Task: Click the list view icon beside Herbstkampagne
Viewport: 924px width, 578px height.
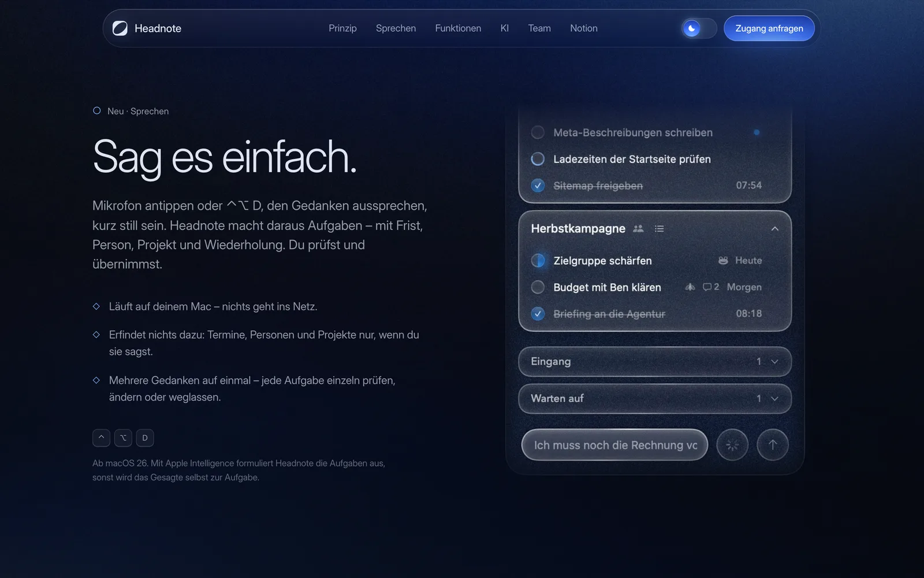Action: 659,229
